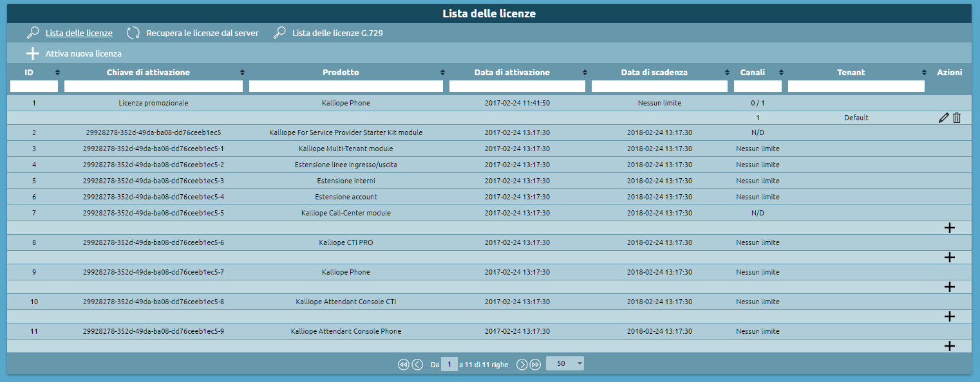
Task: Open Lista delle licenze G.729
Action: click(337, 33)
